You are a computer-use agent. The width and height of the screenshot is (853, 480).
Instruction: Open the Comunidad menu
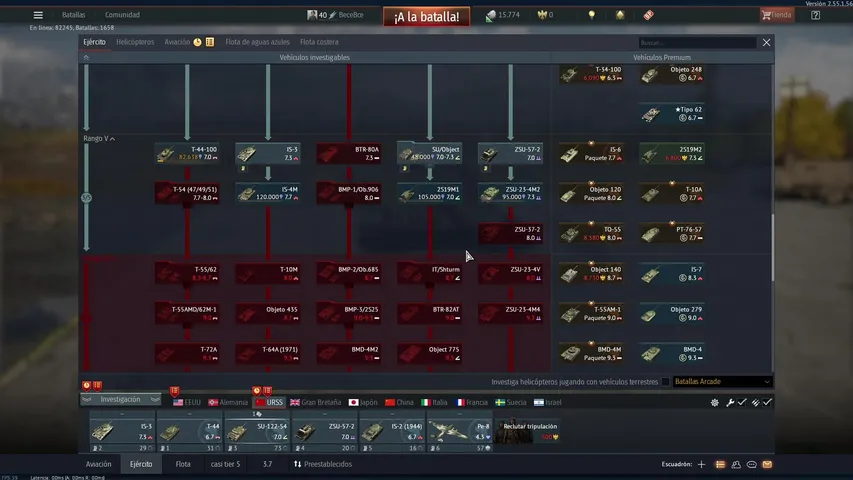pyautogui.click(x=122, y=15)
